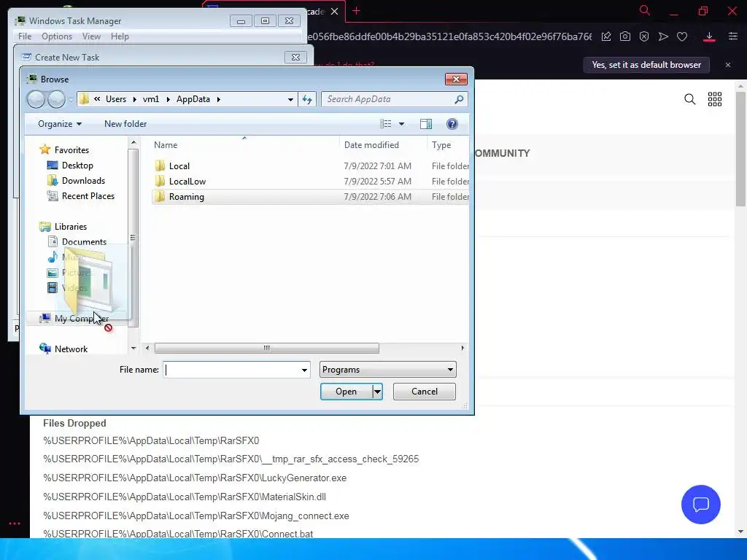Open Downloads under Favorites

click(x=83, y=181)
